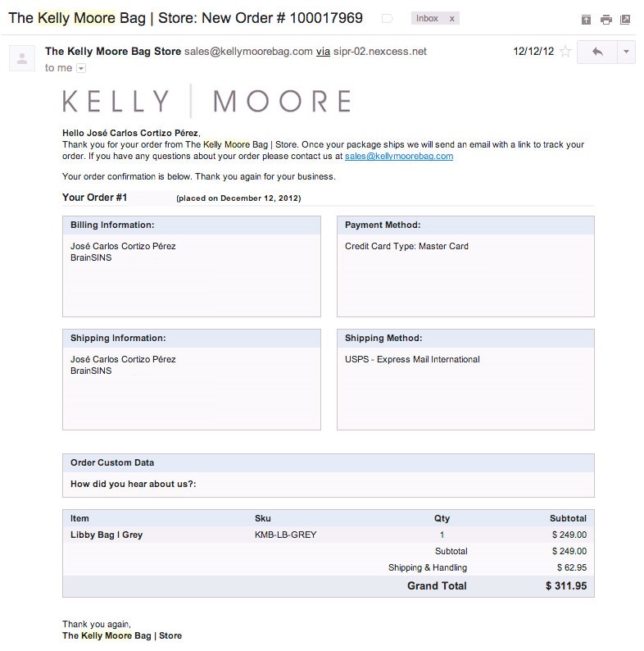This screenshot has height=651, width=644.
Task: Click the Reply arrow button
Action: 597,52
